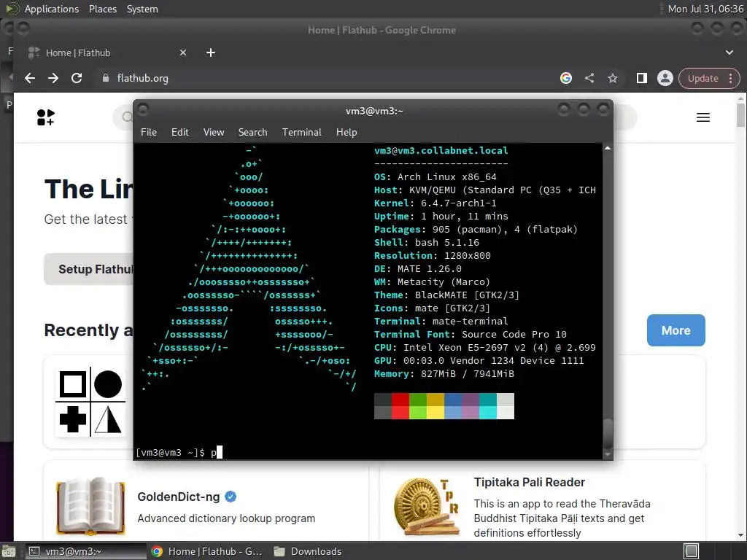The image size is (747, 560).
Task: Go forward in Chrome navigation
Action: 53,78
